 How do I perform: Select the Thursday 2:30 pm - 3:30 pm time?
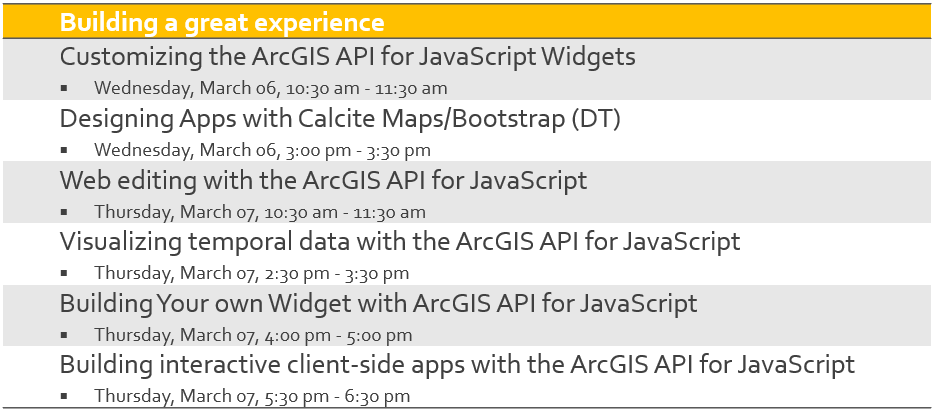pyautogui.click(x=251, y=273)
